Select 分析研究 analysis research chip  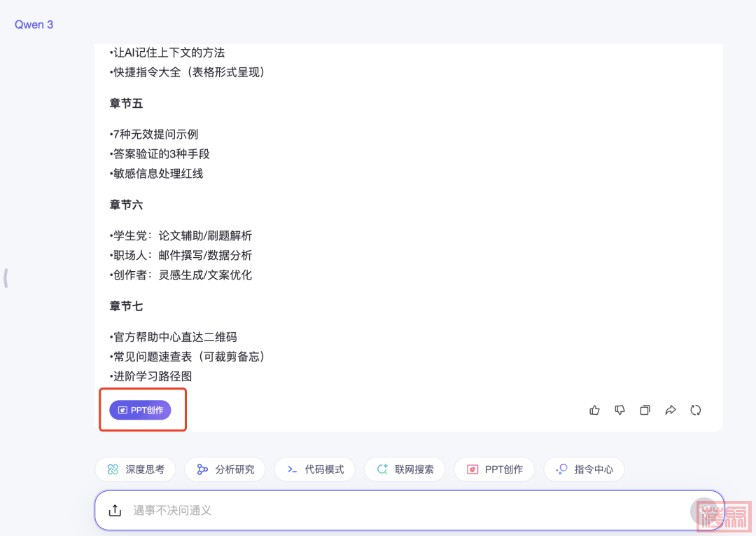click(x=225, y=469)
